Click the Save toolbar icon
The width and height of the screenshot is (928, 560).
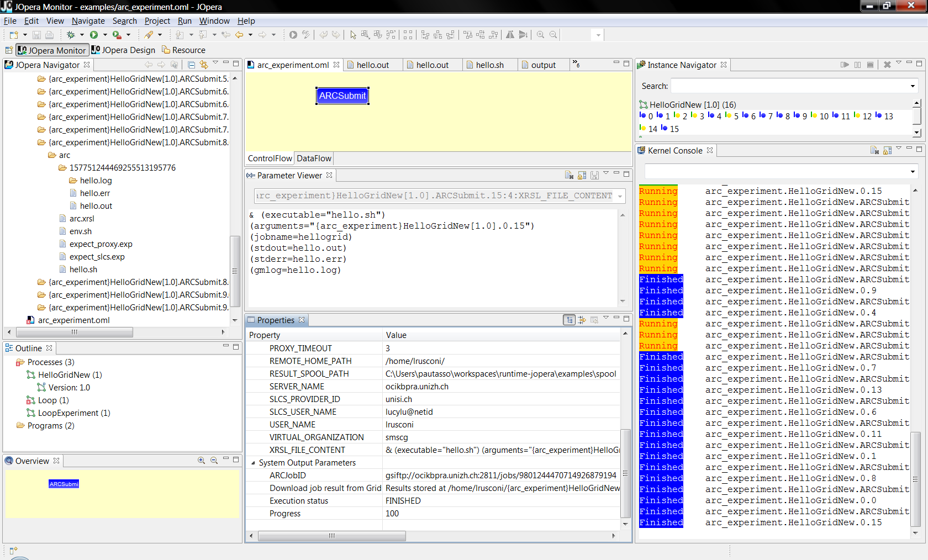click(36, 35)
